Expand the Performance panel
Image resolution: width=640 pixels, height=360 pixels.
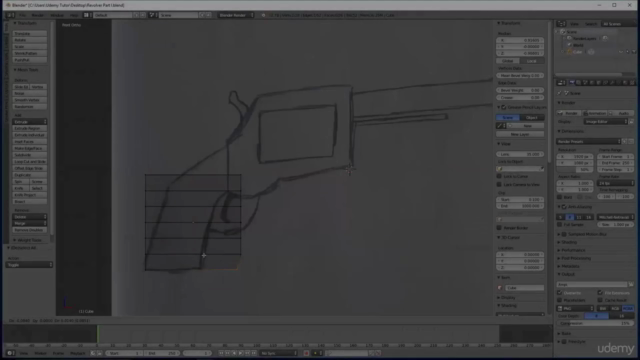559,250
